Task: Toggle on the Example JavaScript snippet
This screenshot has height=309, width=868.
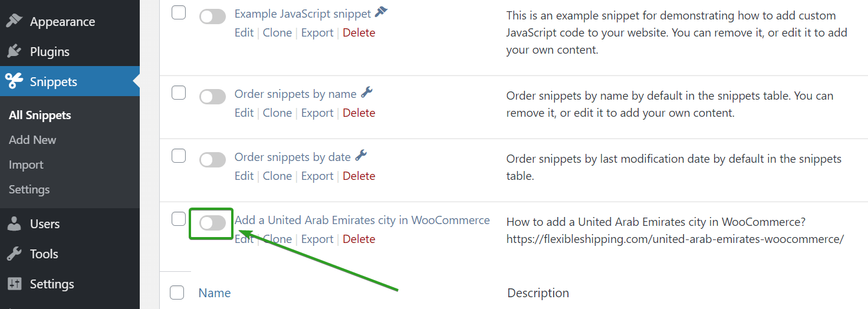Action: pos(212,17)
